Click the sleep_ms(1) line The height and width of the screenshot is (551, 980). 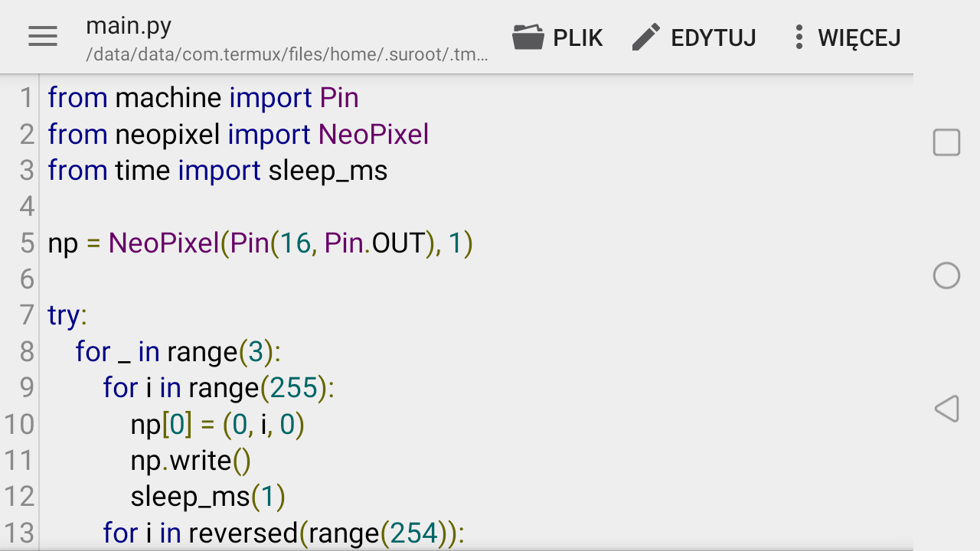(x=207, y=497)
